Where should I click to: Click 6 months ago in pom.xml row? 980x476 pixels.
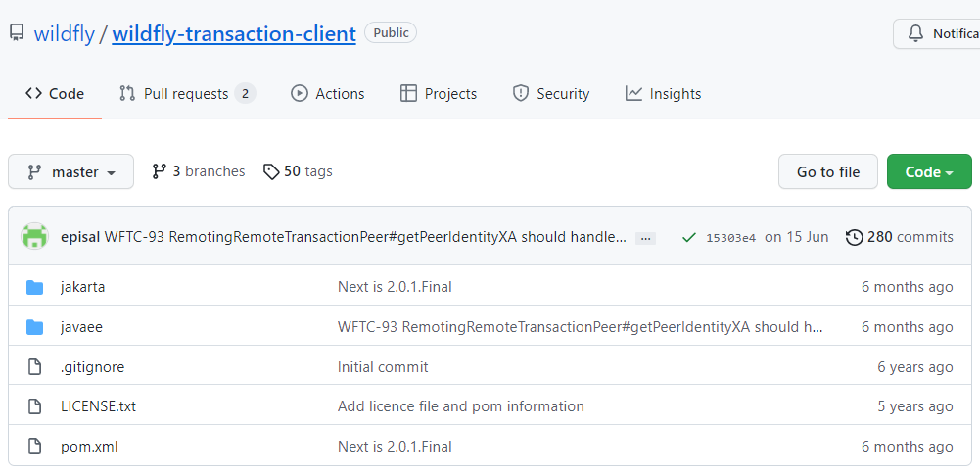907,447
